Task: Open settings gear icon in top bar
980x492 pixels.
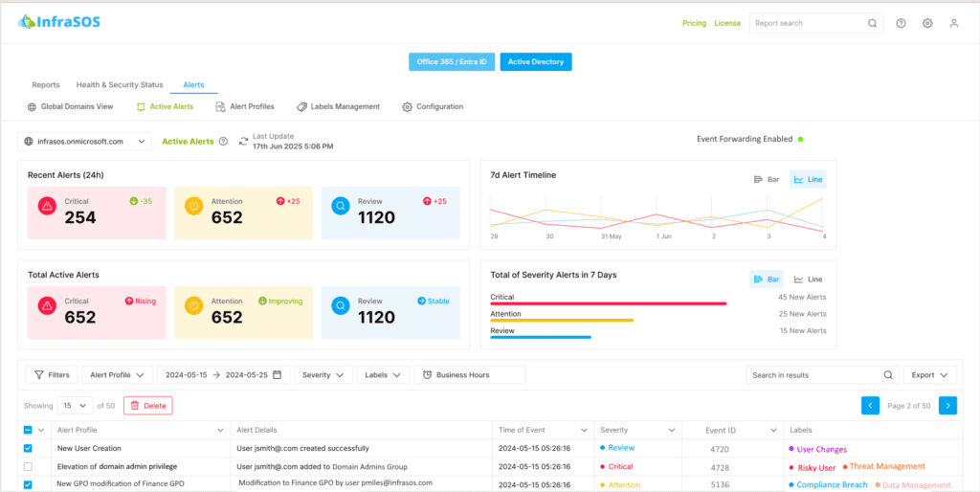Action: [927, 24]
